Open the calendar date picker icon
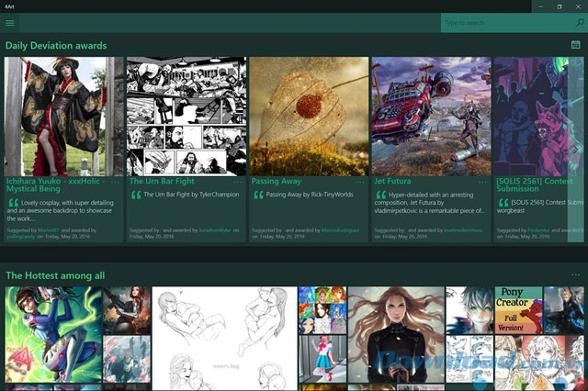 [x=576, y=45]
